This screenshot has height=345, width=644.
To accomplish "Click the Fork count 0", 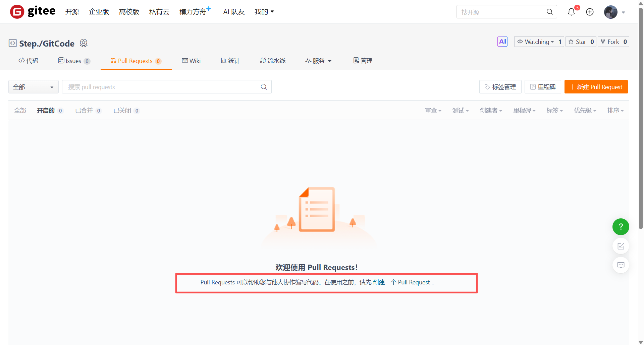I will coord(625,42).
